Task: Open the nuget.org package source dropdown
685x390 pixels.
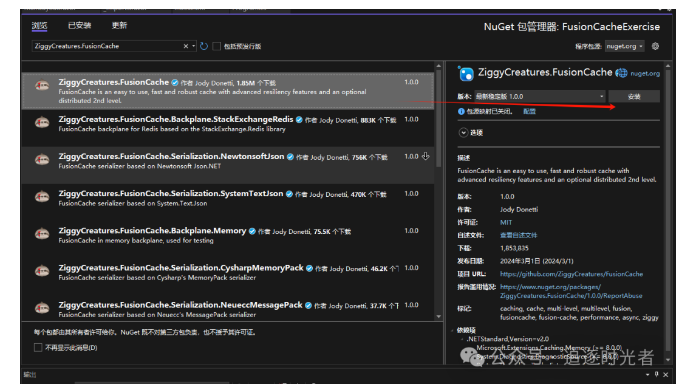Action: pyautogui.click(x=624, y=46)
